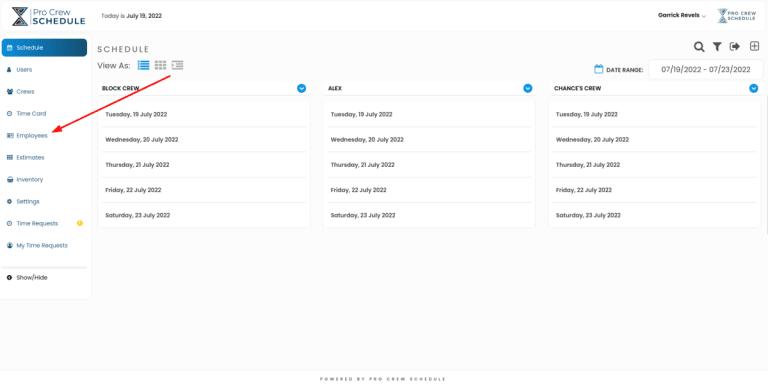Click the Today is July 19, 2022 text
The height and width of the screenshot is (387, 768).
click(x=131, y=16)
